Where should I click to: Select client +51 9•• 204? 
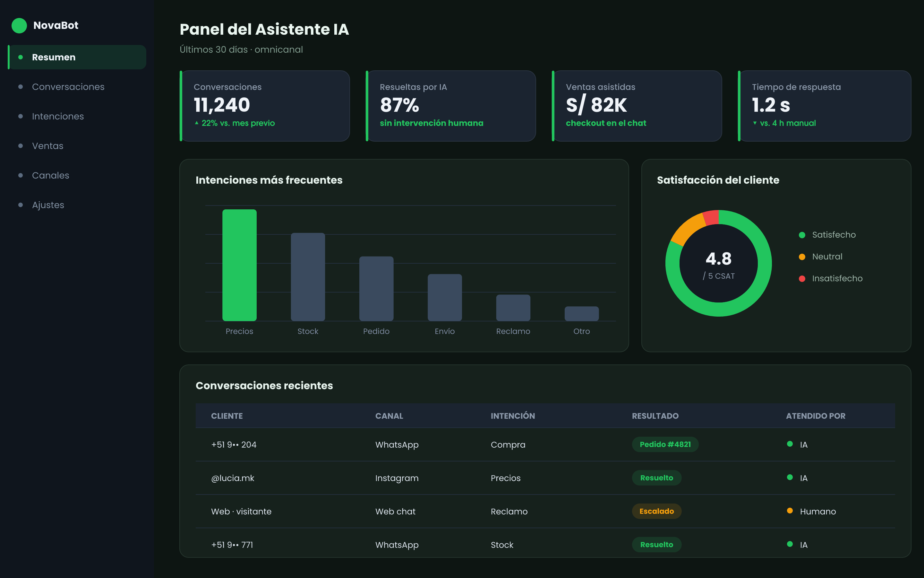point(234,445)
